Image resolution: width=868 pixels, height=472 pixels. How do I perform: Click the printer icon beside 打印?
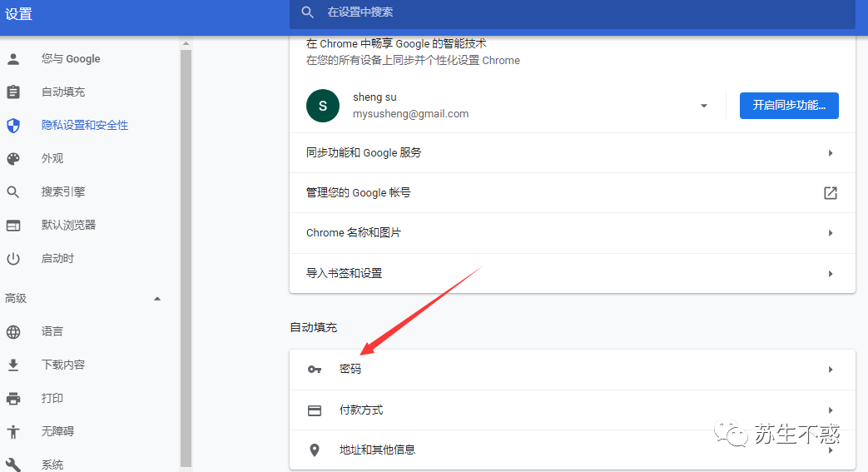click(x=13, y=398)
